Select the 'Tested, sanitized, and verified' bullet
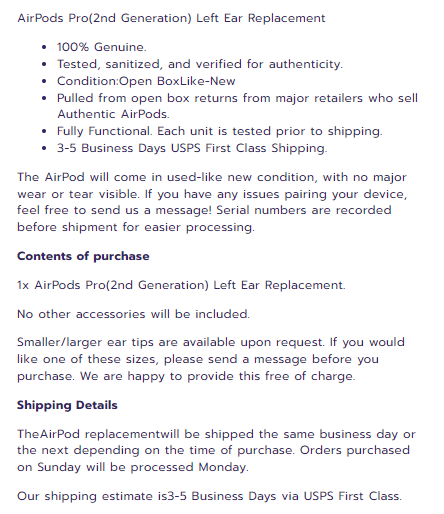This screenshot has width=444, height=514. (200, 64)
